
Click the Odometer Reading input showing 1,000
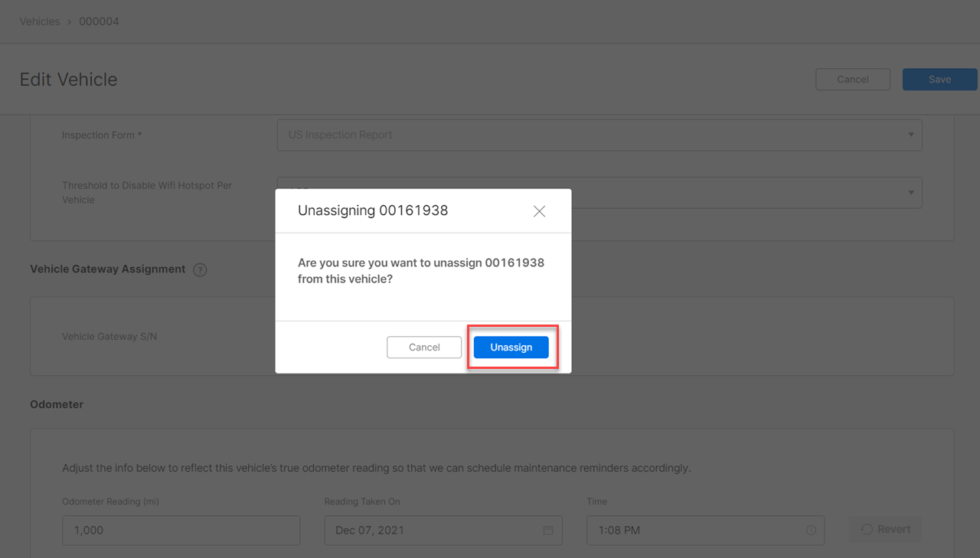pos(181,530)
